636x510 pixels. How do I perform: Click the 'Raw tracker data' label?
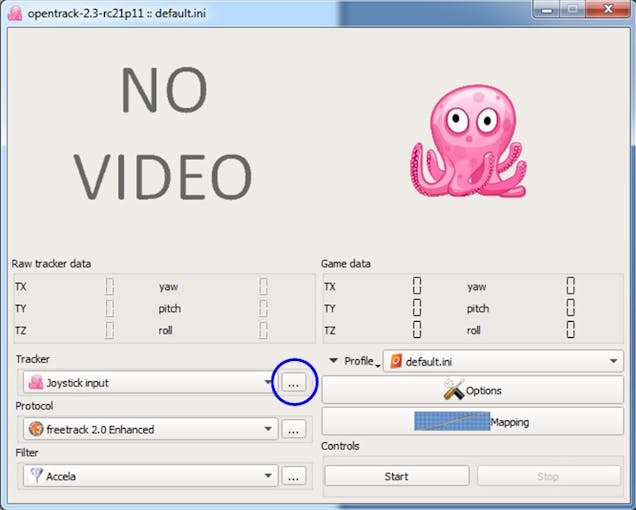click(x=51, y=264)
